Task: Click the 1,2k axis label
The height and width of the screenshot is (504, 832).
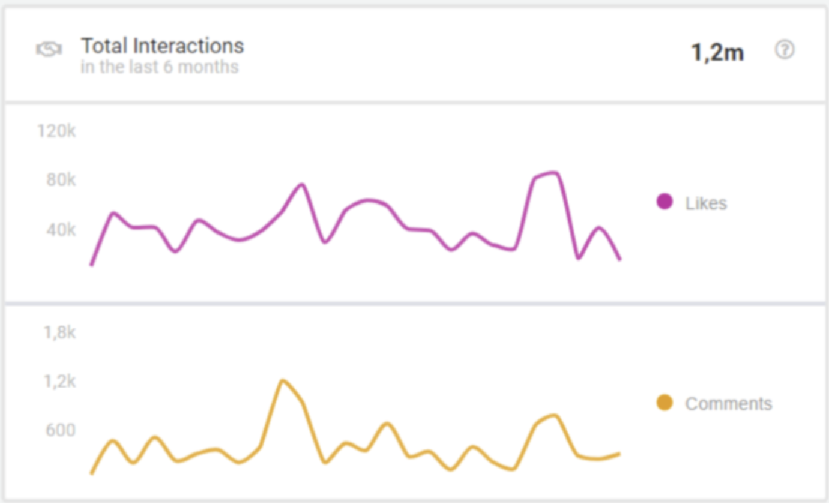Action: (x=59, y=381)
